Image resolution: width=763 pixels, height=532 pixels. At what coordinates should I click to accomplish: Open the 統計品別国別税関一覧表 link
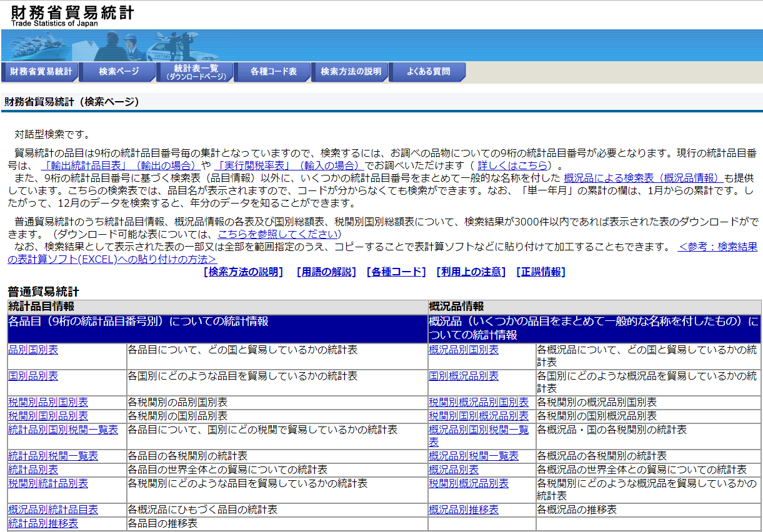63,430
